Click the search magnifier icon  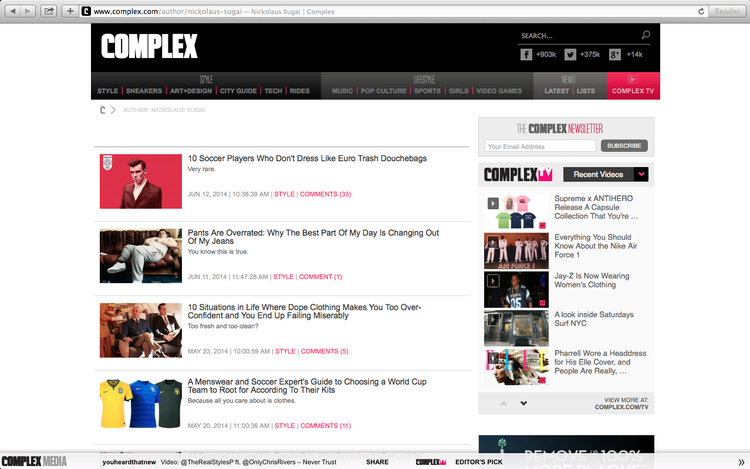[x=645, y=35]
